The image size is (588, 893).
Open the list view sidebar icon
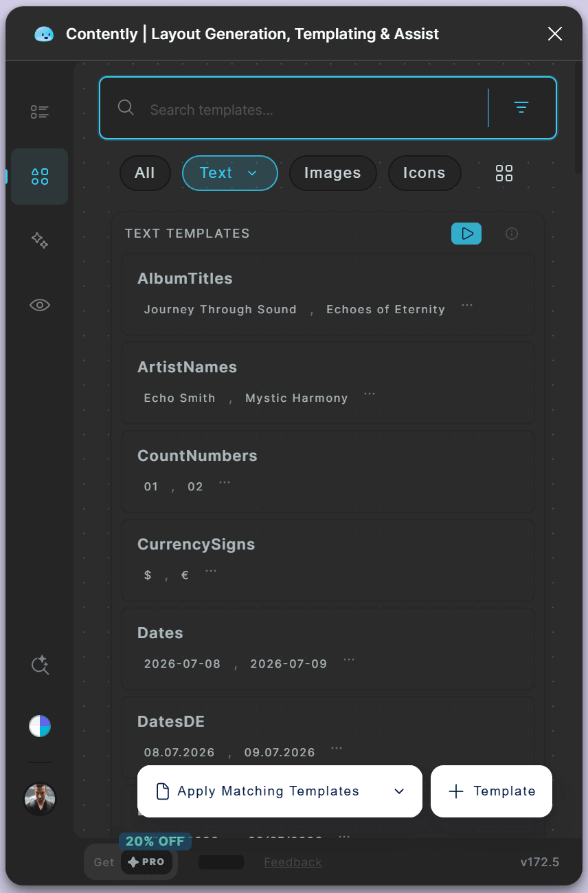click(40, 112)
